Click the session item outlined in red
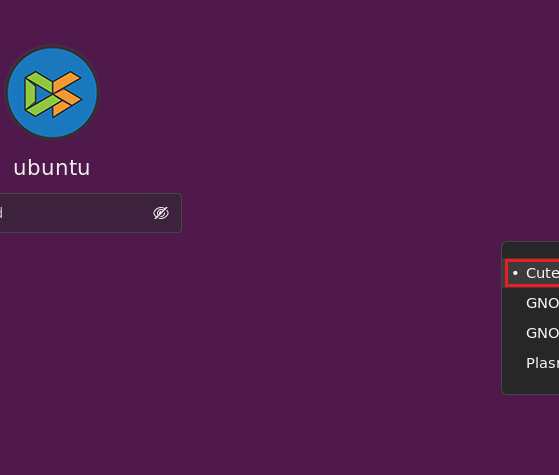This screenshot has width=559, height=475. click(532, 273)
